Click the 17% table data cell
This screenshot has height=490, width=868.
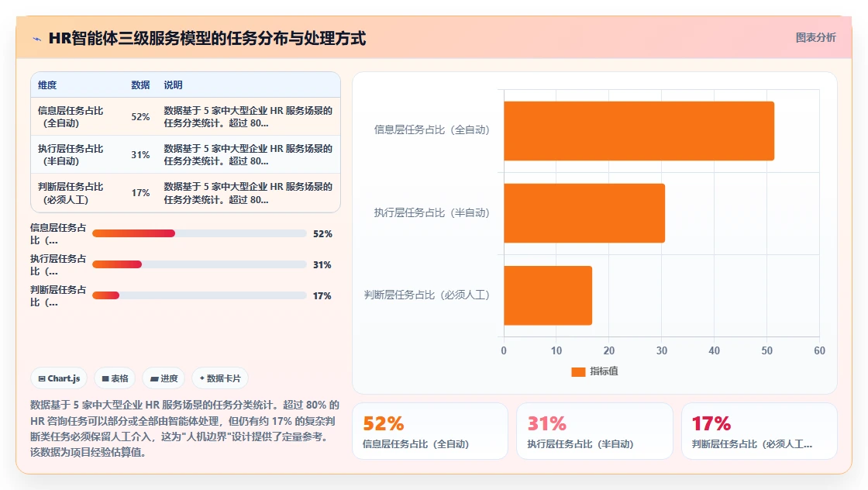140,193
